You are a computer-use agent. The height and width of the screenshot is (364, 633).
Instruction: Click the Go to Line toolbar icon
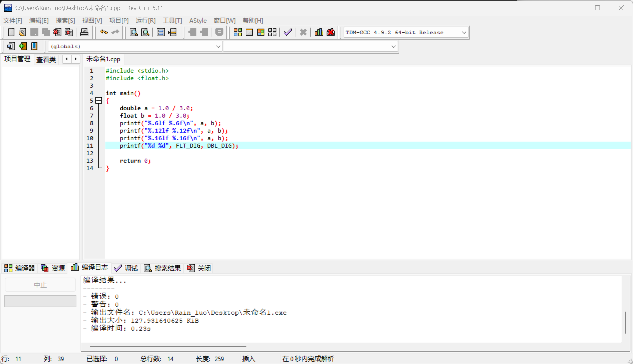[172, 32]
